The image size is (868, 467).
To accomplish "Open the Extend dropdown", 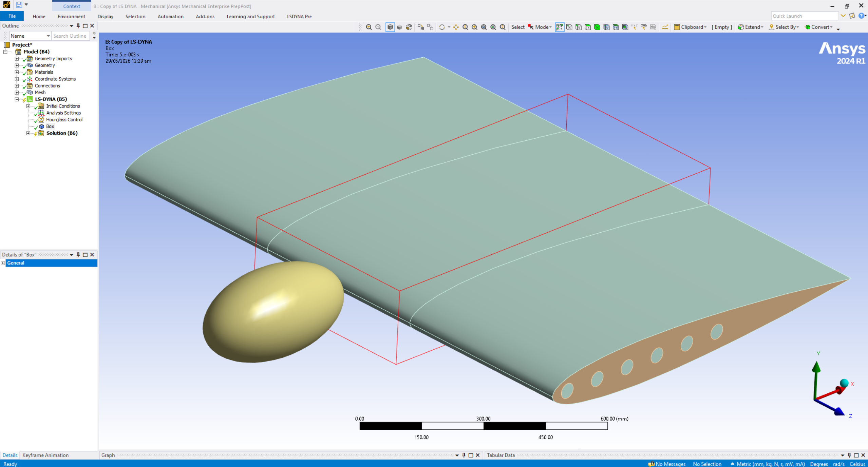I will click(751, 27).
